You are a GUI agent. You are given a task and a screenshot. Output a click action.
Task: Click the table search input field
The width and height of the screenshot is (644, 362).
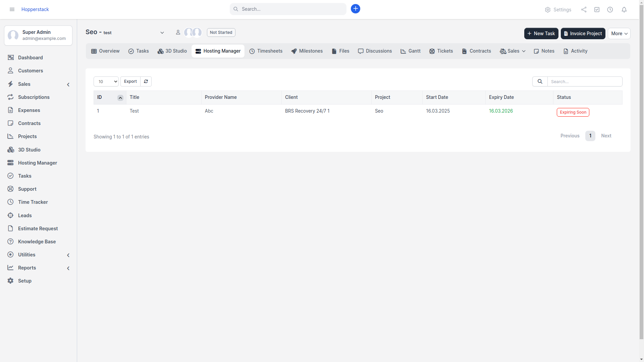584,81
